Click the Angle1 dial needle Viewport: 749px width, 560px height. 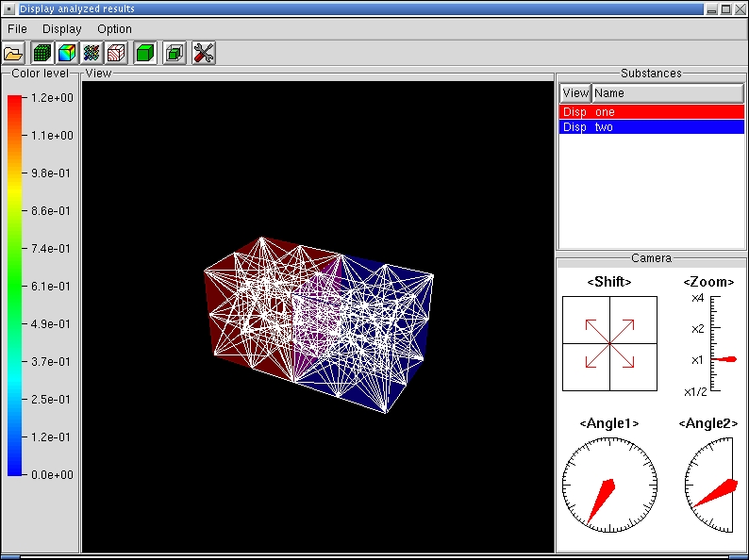pyautogui.click(x=602, y=500)
